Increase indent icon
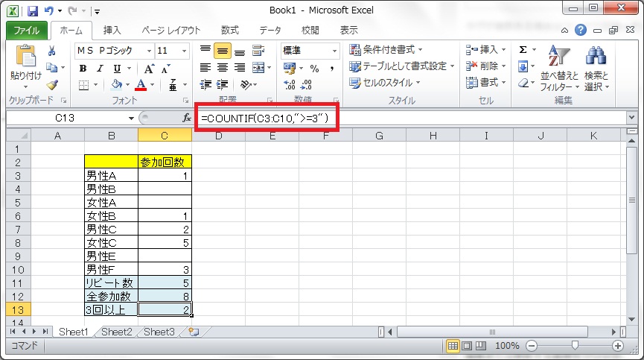 coord(222,85)
